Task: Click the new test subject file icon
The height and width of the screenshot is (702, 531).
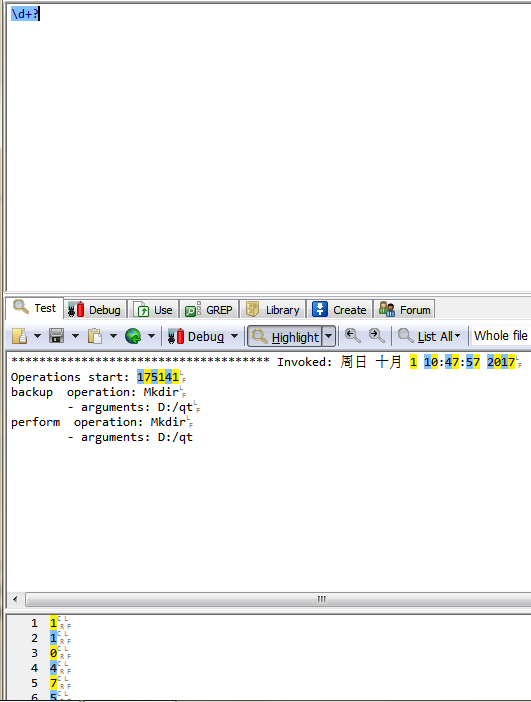Action: 19,336
